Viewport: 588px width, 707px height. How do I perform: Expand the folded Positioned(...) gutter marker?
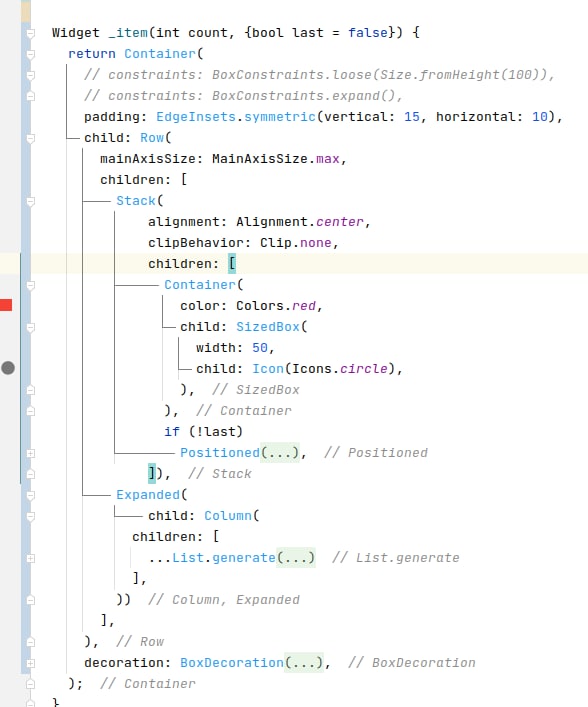[30, 454]
